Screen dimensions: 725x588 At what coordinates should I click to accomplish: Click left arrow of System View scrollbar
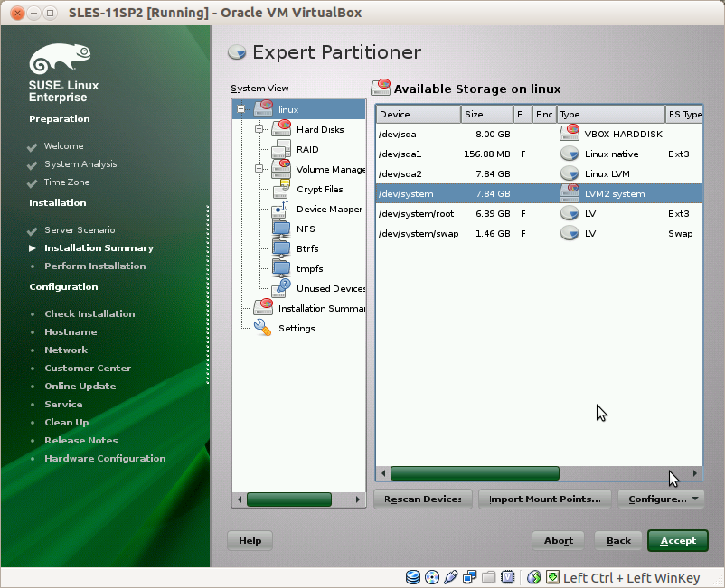point(240,499)
